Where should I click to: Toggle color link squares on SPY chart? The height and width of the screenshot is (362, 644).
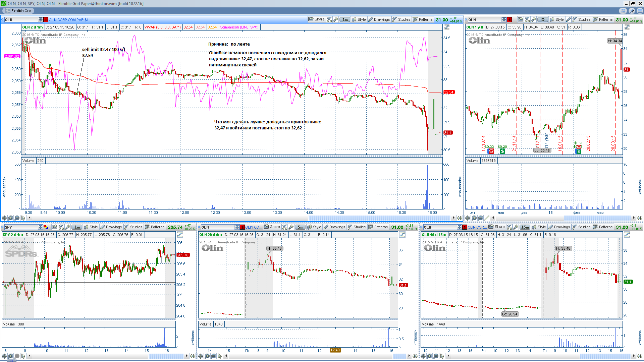coord(46,227)
